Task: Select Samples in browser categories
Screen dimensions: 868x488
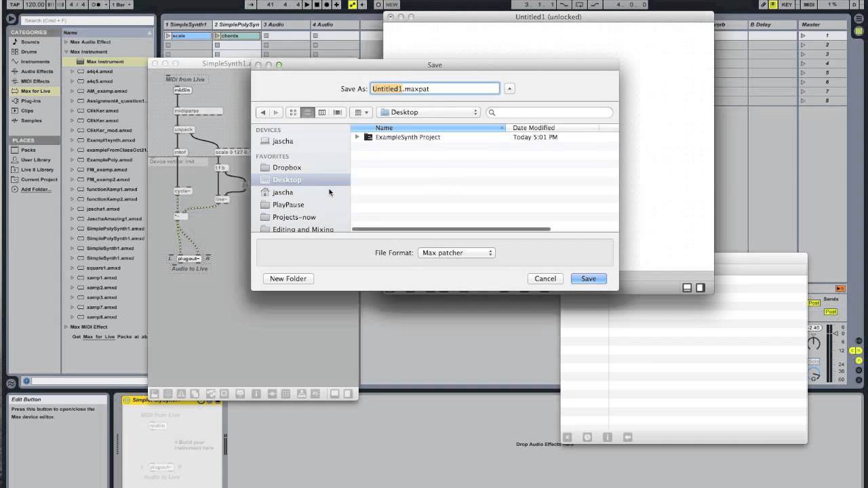Action: (31, 121)
